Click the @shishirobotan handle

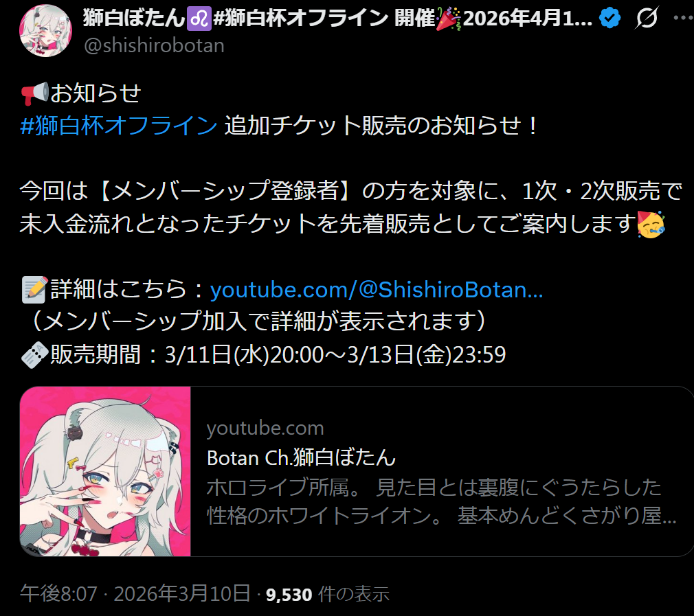(x=154, y=45)
